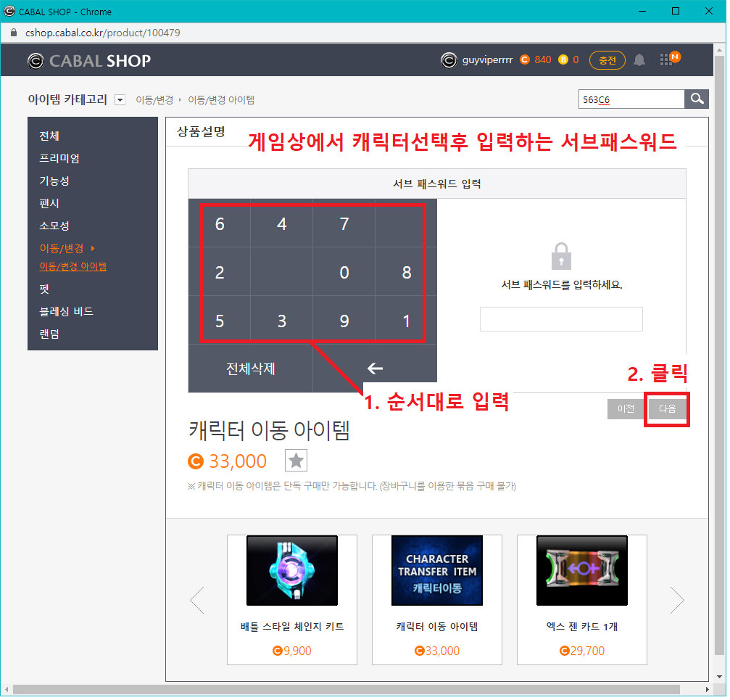Image resolution: width=730 pixels, height=700 pixels.
Task: Click the 이동/변경 breadcrumb link
Action: tap(155, 100)
